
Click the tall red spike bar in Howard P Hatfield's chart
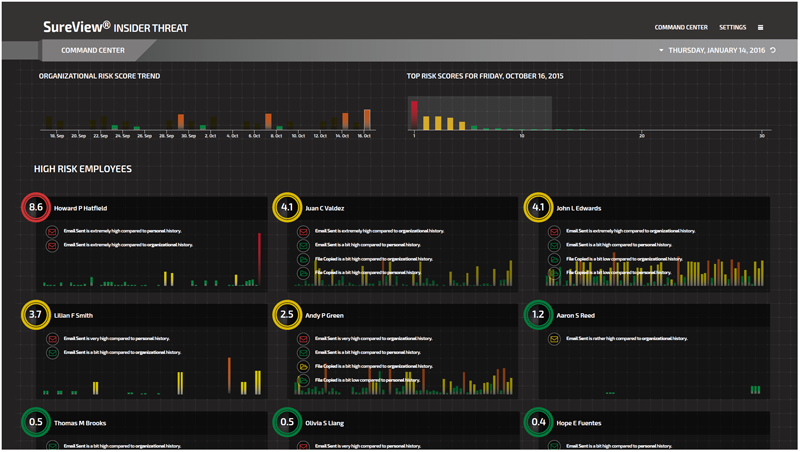tap(259, 259)
